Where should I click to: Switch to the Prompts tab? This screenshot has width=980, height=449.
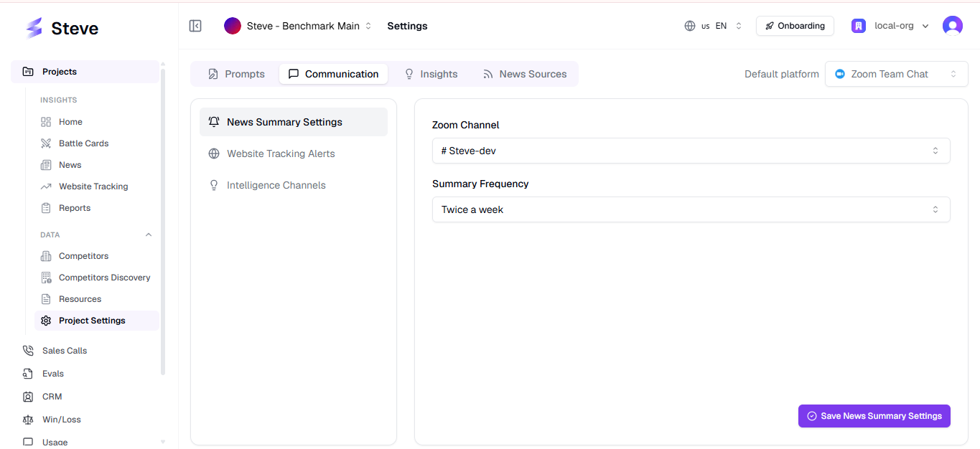click(236, 74)
